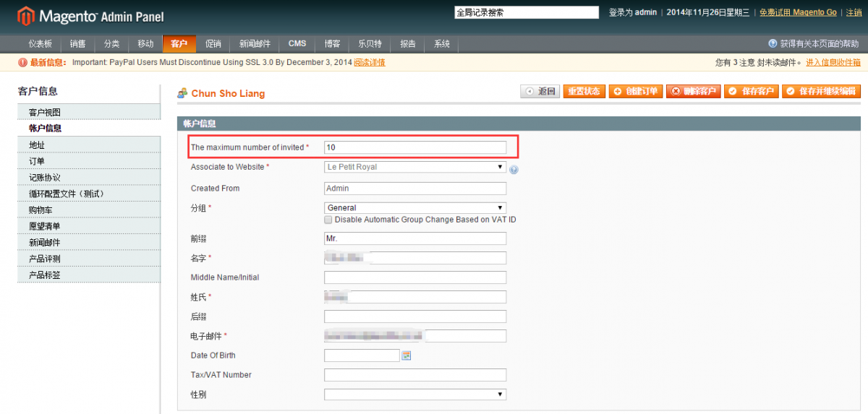The width and height of the screenshot is (868, 414).
Task: Select the 地址 tab in the sidebar
Action: tap(37, 145)
